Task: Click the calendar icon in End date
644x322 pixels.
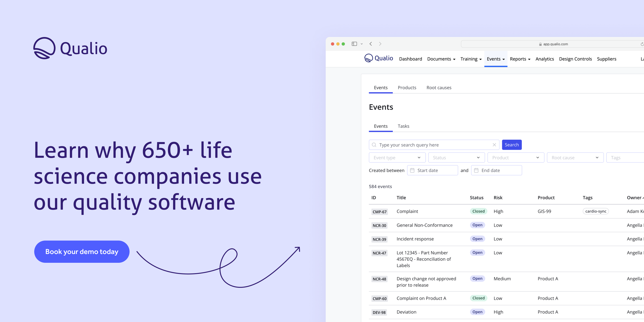Action: coord(476,170)
